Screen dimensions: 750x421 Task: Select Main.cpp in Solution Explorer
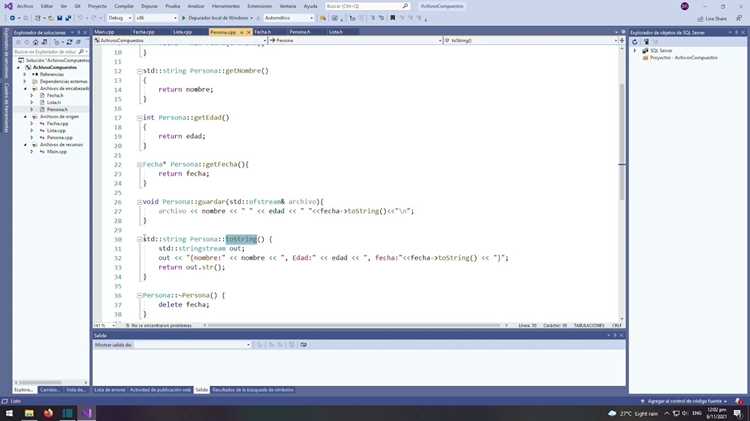pyautogui.click(x=56, y=152)
